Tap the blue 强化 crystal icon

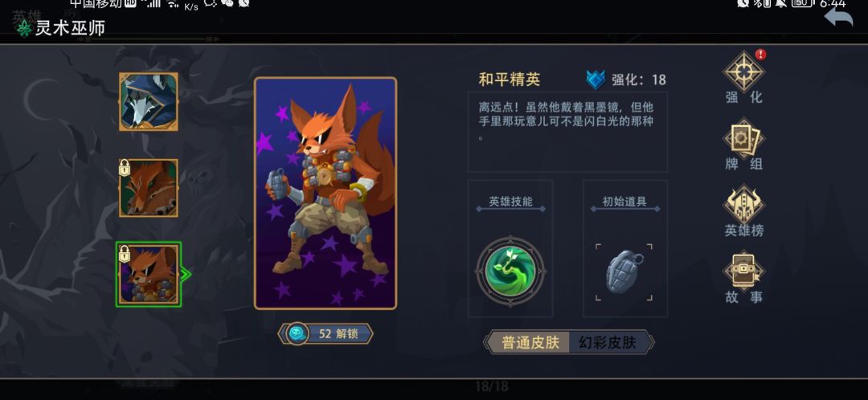596,80
